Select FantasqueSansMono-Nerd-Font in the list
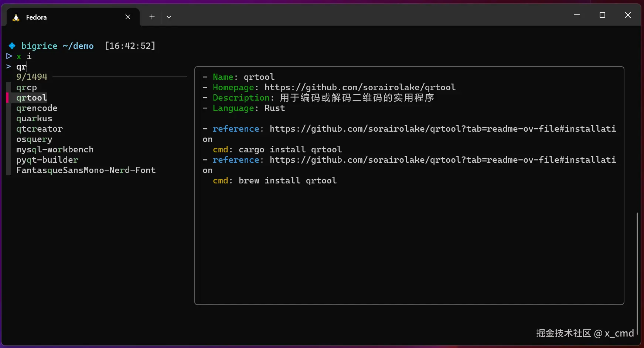The height and width of the screenshot is (348, 644). tap(86, 170)
